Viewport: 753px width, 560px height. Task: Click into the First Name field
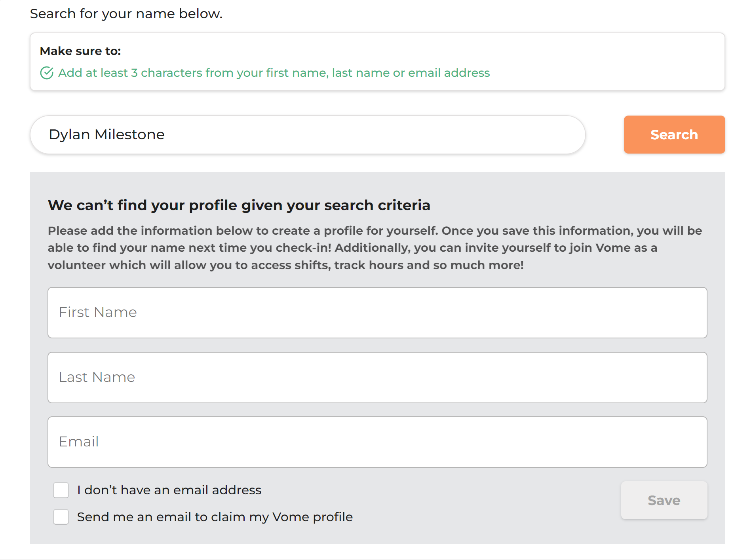click(377, 313)
